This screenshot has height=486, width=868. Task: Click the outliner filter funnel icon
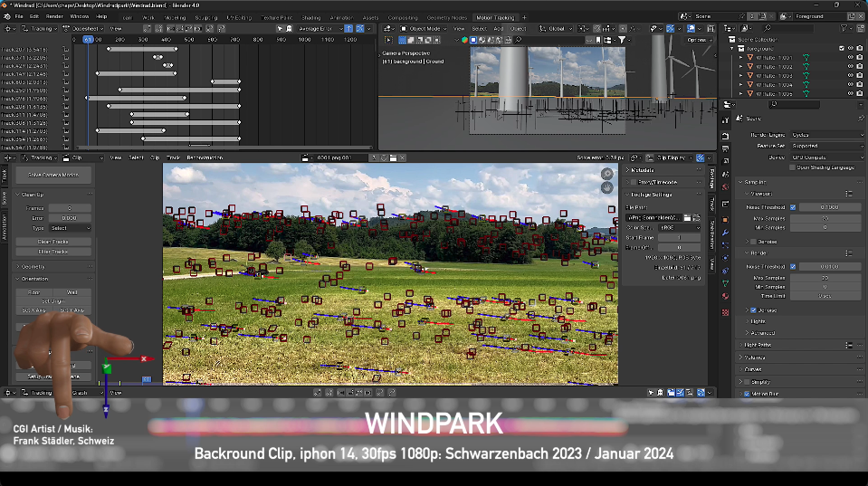point(844,28)
